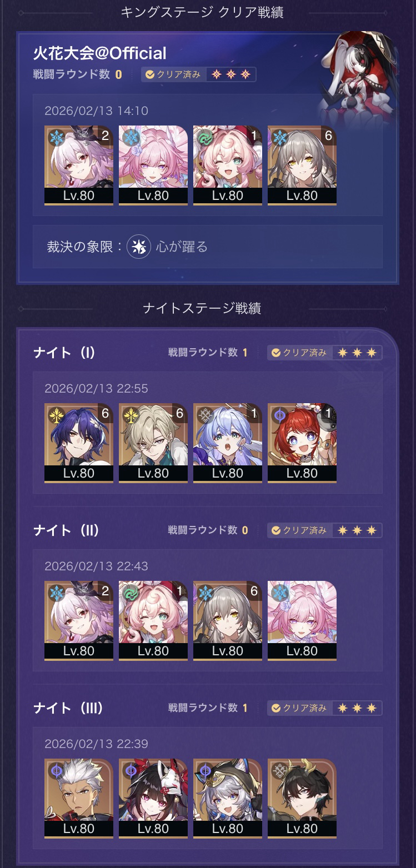This screenshot has height=868, width=416.
Task: Click the 心が躍る quadrant burst icon
Action: [139, 247]
